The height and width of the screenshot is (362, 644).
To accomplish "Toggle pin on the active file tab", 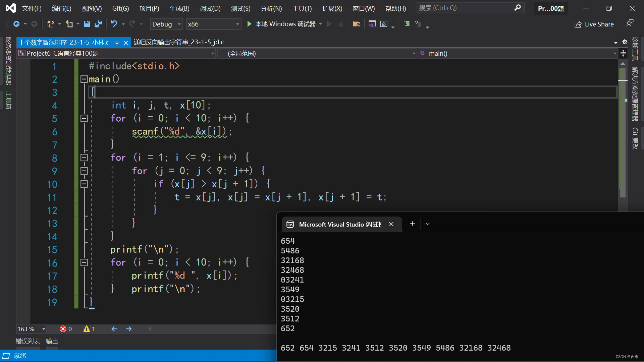I will coord(116,43).
